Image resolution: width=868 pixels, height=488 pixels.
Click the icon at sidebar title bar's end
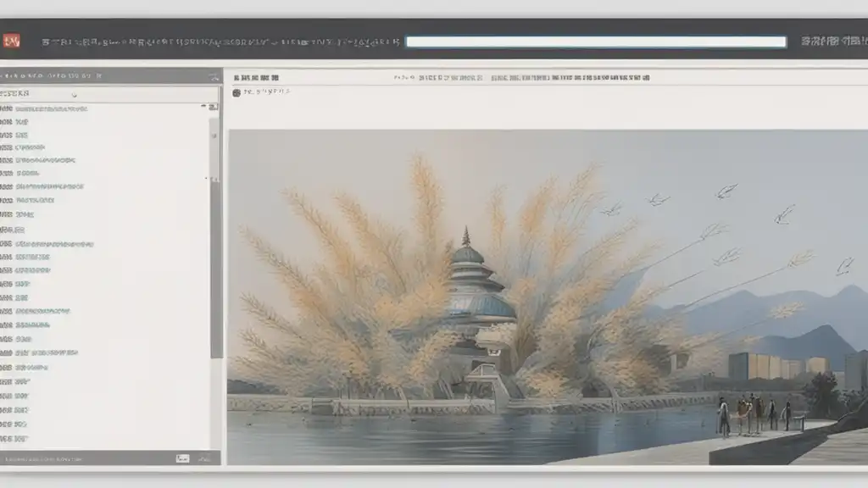click(214, 76)
